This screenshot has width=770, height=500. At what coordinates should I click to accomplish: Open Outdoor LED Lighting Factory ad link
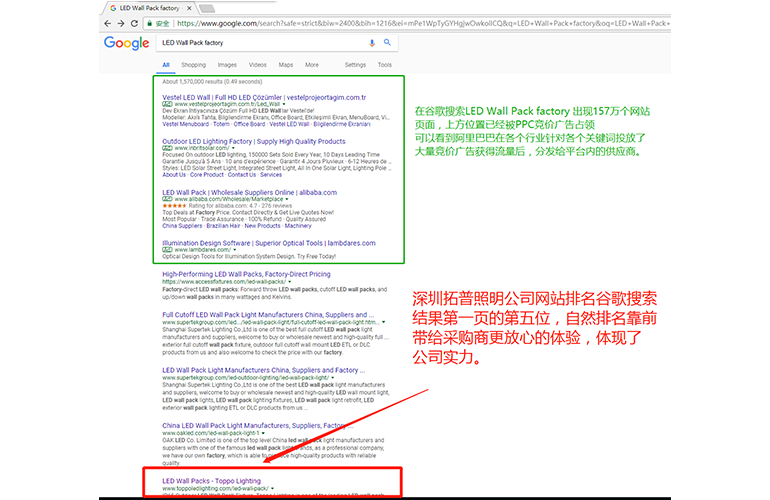click(x=254, y=141)
